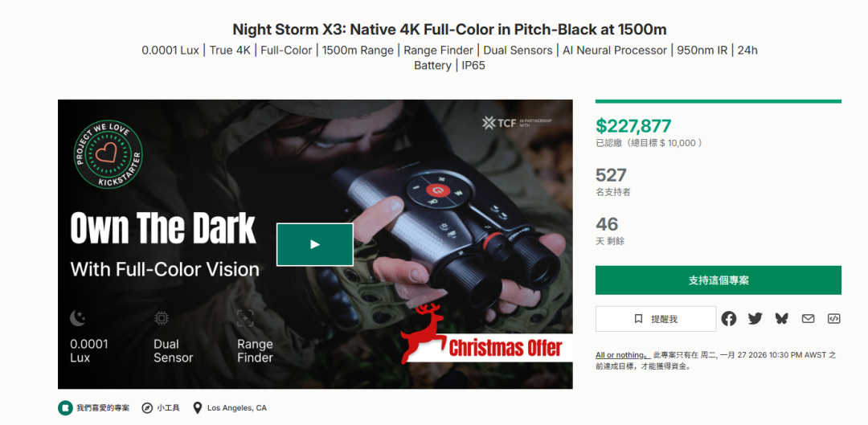868x425 pixels.
Task: Open the Los Angeles, CA location link
Action: pos(236,408)
